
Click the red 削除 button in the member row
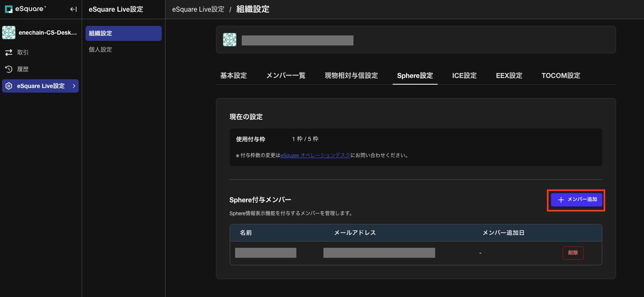573,253
